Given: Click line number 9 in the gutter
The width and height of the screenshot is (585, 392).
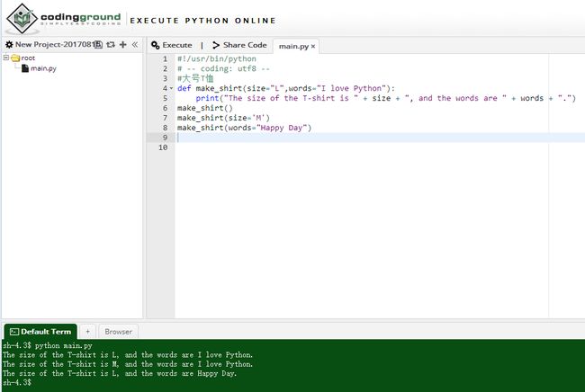Looking at the screenshot, I should (165, 138).
